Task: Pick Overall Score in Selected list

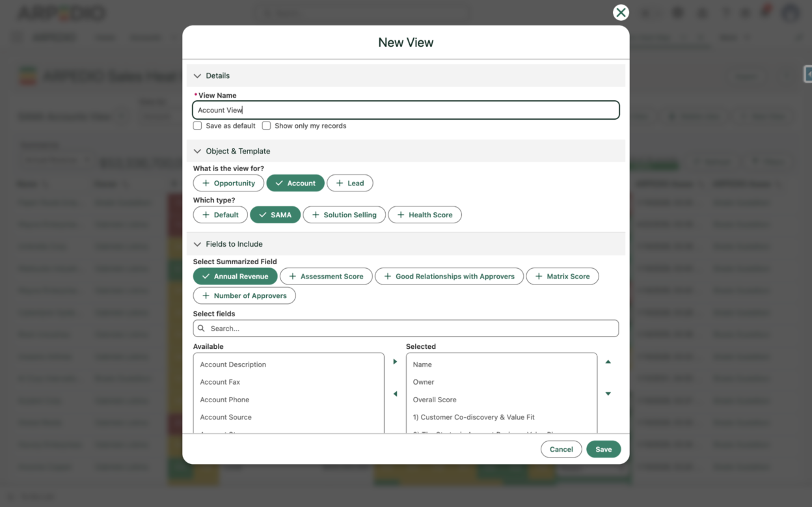Action: pos(502,400)
